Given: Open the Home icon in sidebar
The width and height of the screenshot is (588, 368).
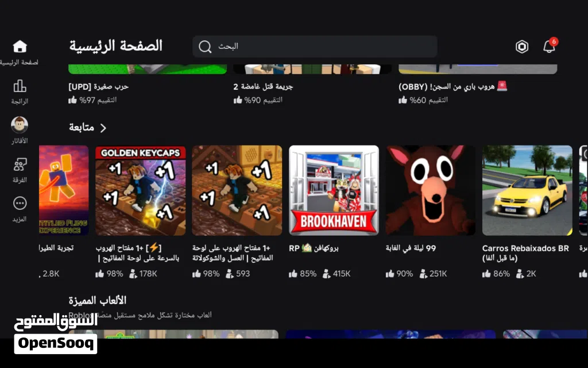Looking at the screenshot, I should [x=20, y=47].
